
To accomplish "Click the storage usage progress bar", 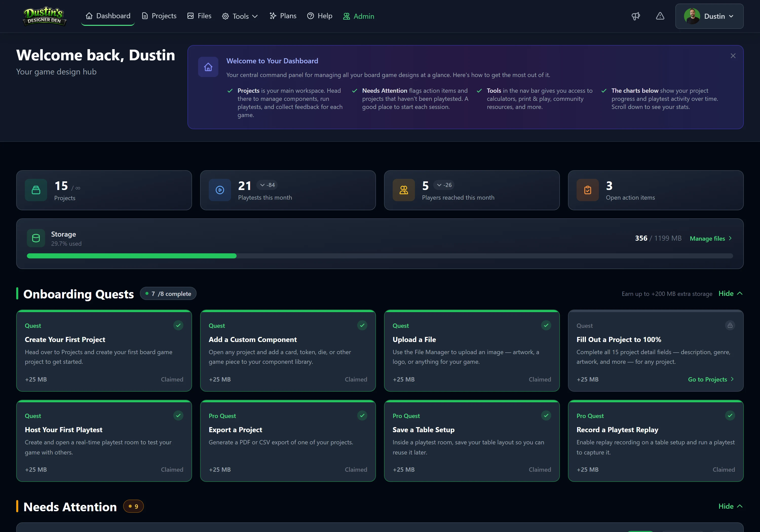I will point(380,256).
